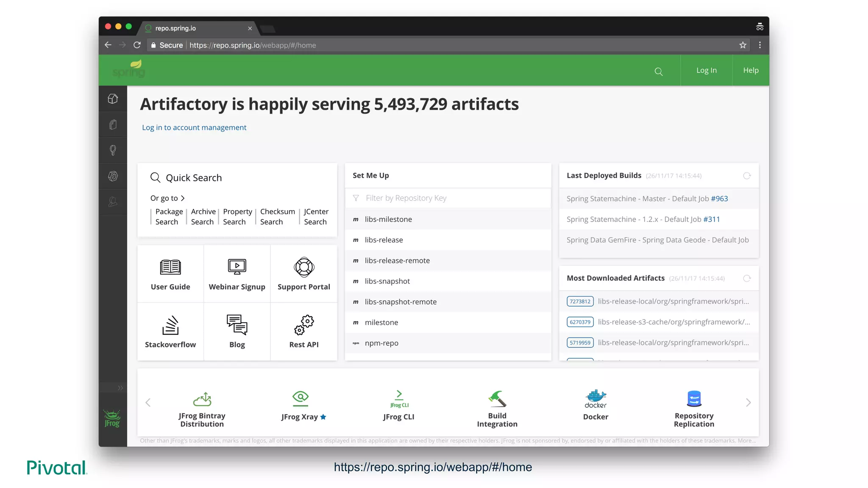Screen dimensions: 868x488
Task: Open the Builds icon in left sidebar
Action: tap(113, 176)
